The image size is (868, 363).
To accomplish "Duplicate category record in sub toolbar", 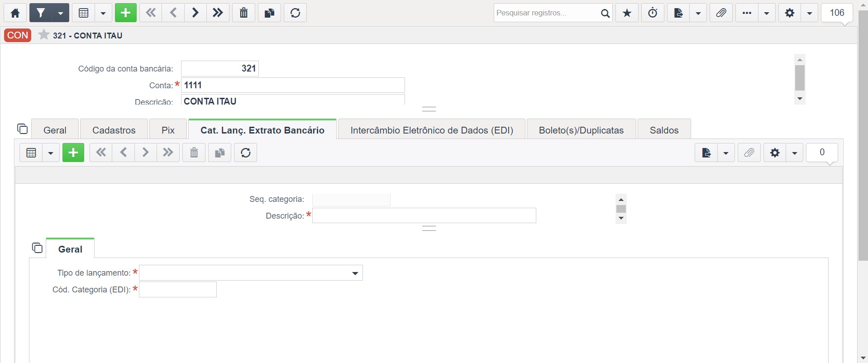I will click(220, 153).
